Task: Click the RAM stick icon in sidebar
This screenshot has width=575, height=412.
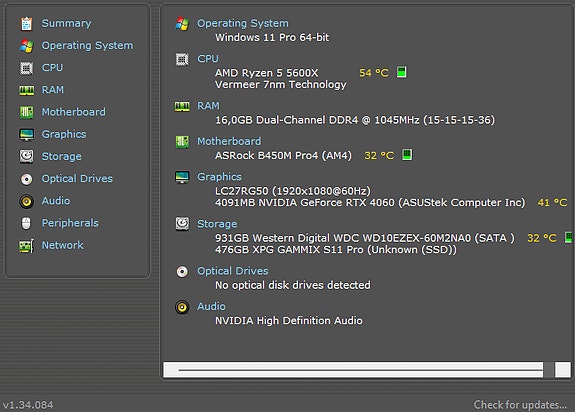Action: point(26,90)
